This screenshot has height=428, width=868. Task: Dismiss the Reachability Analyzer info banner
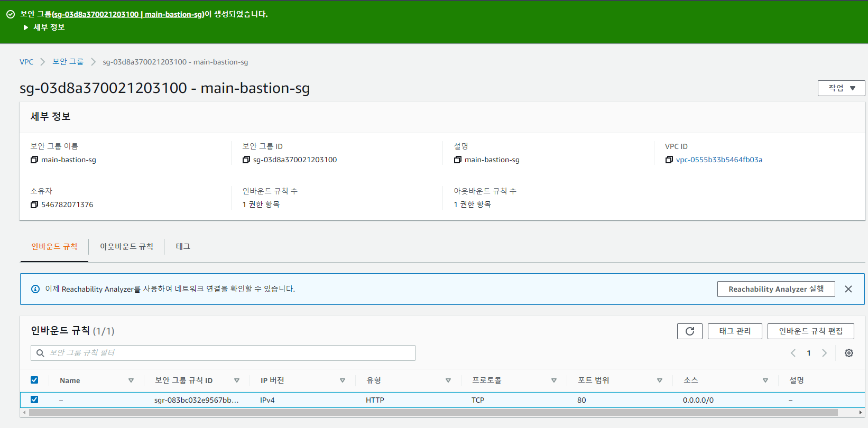[x=848, y=289]
